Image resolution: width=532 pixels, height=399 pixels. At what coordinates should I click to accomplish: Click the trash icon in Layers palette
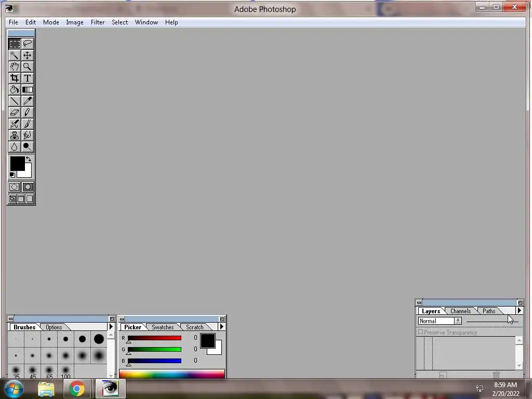click(x=496, y=375)
